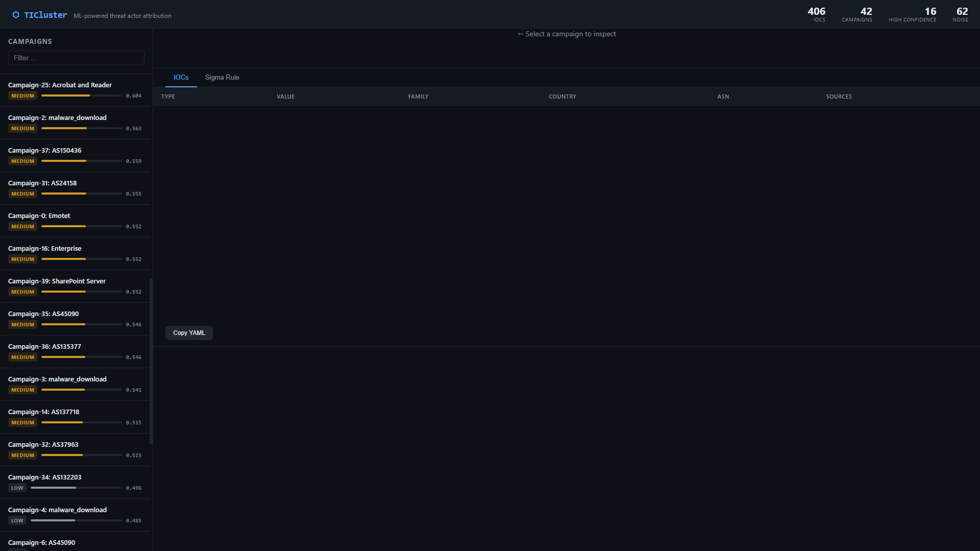This screenshot has height=551, width=980.
Task: Select Campaign-31: AS24158
Action: pyautogui.click(x=75, y=188)
